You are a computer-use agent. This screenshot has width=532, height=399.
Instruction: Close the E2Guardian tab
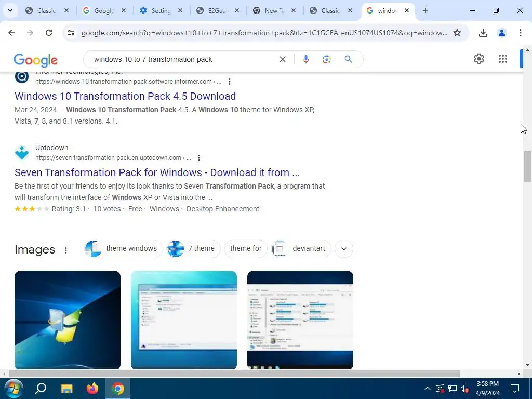(x=237, y=11)
